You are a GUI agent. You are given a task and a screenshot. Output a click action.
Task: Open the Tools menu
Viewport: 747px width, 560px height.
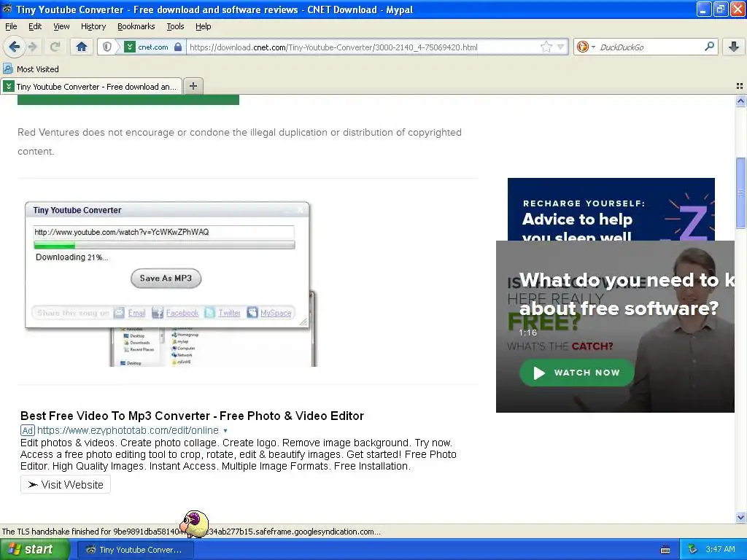tap(175, 26)
